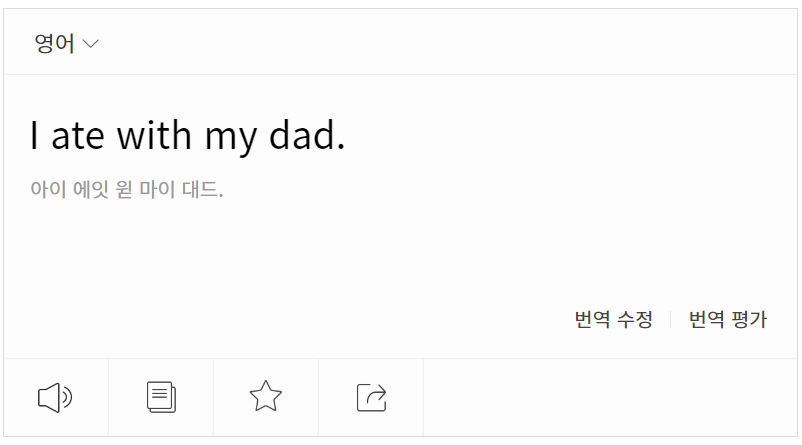Save the translation with the star icon

[x=265, y=396]
